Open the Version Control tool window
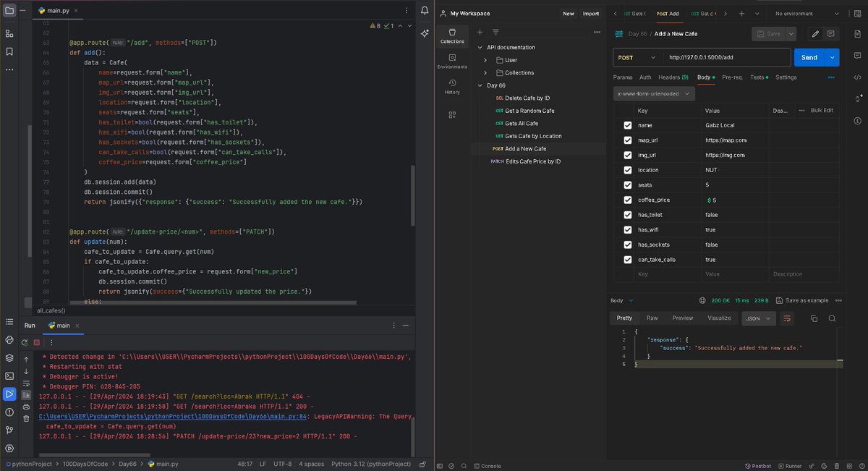This screenshot has width=868, height=471. click(x=9, y=430)
